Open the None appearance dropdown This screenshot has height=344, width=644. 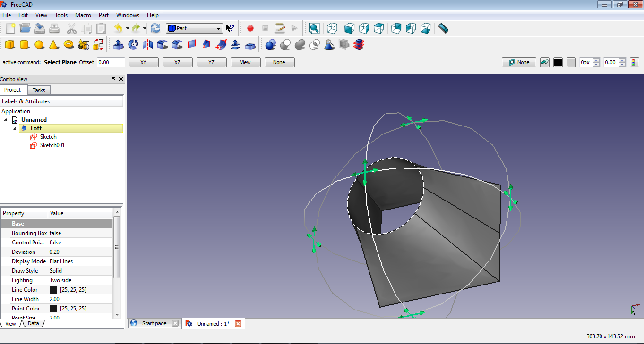coord(518,62)
